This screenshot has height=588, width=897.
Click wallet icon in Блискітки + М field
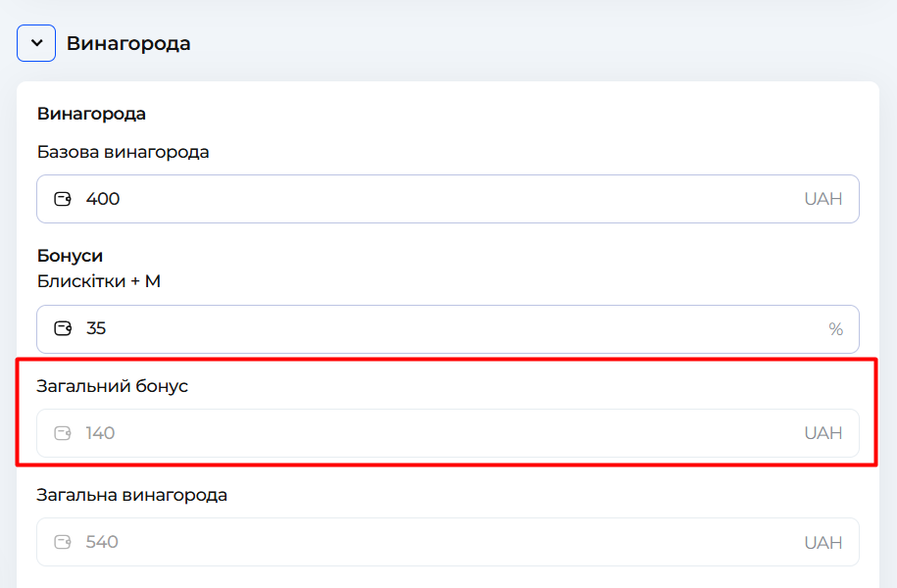click(x=63, y=328)
